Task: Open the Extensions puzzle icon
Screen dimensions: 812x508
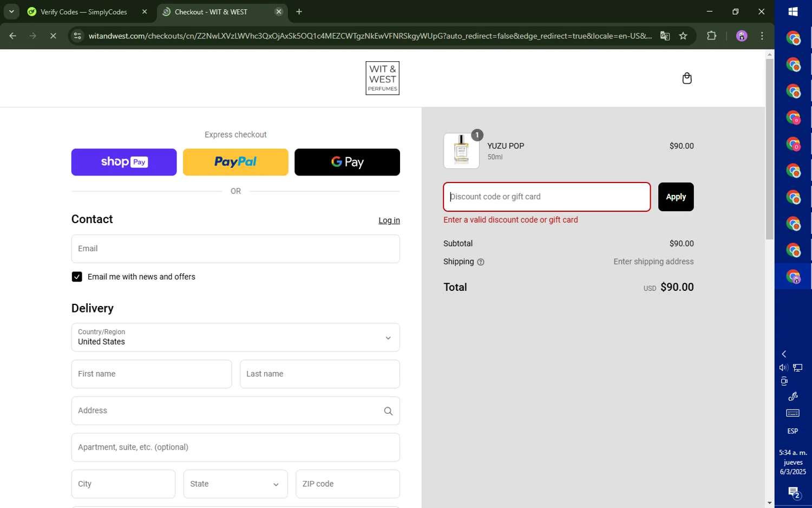Action: (x=712, y=36)
